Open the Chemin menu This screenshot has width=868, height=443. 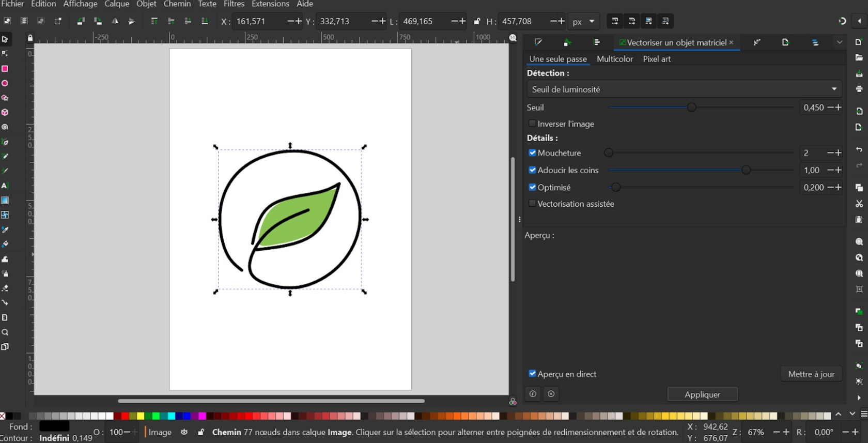177,4
